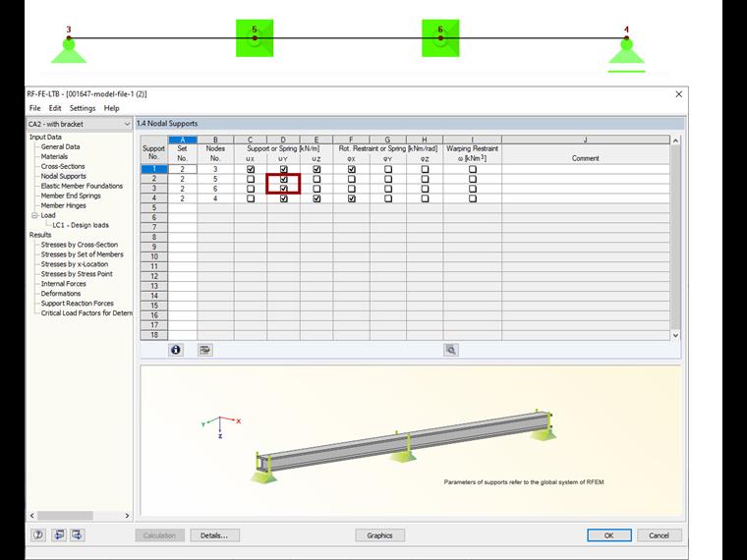Toggle uX support for node 3
Viewport: 747px width, 560px height.
point(251,169)
